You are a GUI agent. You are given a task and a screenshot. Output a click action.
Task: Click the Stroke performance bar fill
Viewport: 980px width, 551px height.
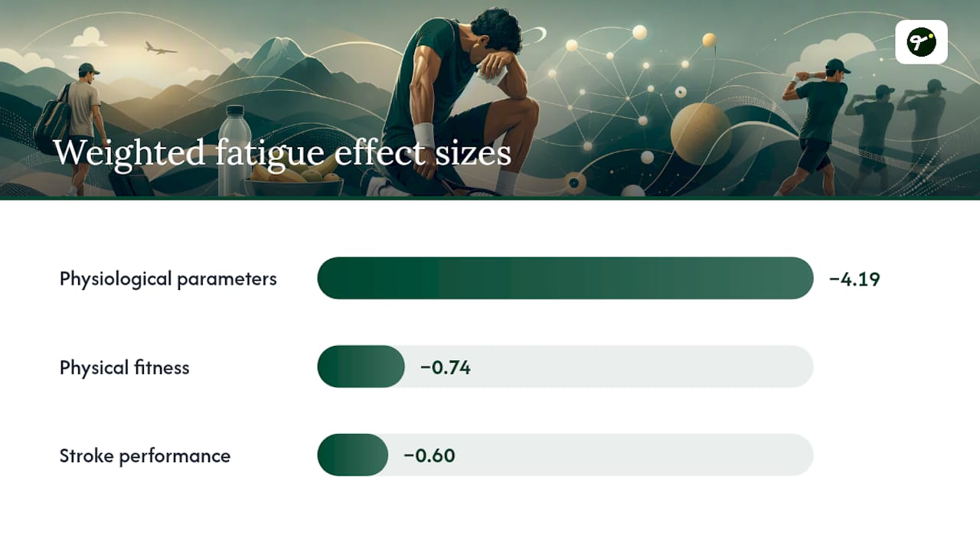pyautogui.click(x=353, y=455)
